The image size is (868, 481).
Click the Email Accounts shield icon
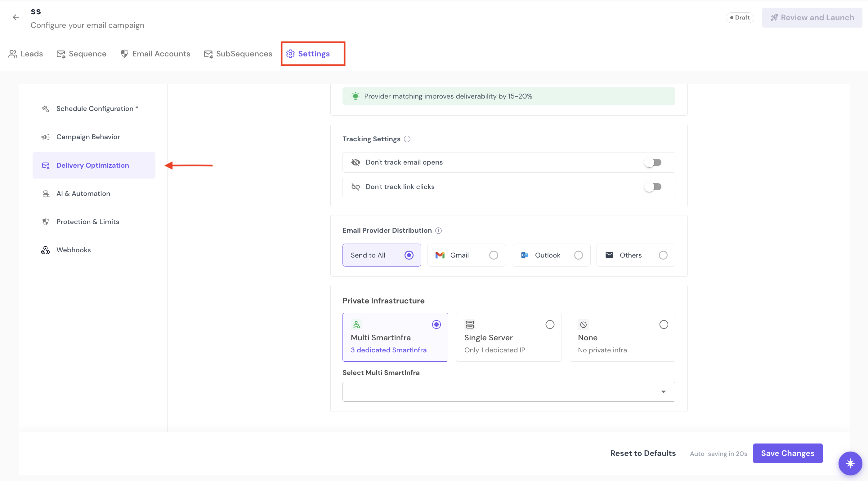(124, 54)
